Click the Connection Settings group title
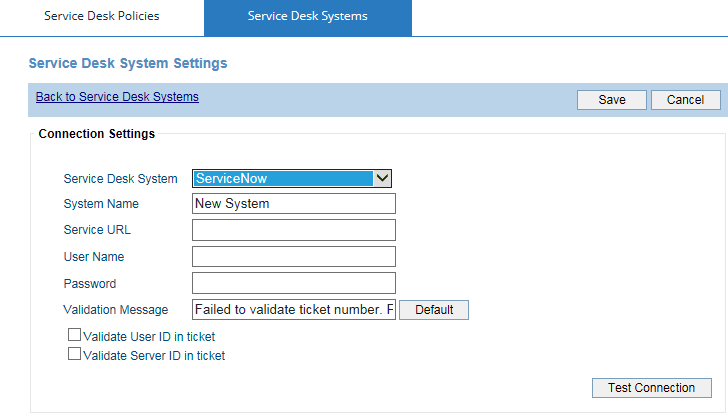 click(x=97, y=134)
